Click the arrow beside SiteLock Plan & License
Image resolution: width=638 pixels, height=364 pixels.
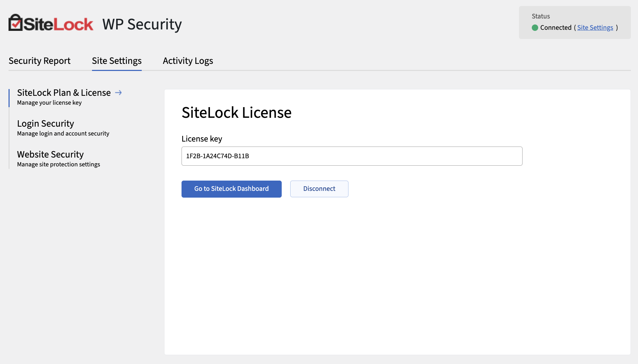[118, 93]
